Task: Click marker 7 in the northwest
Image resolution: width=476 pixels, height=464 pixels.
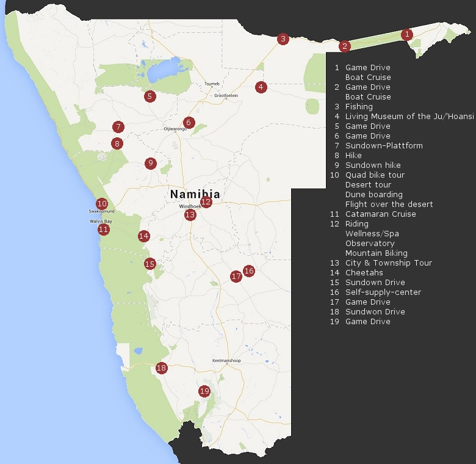Action: tap(118, 126)
